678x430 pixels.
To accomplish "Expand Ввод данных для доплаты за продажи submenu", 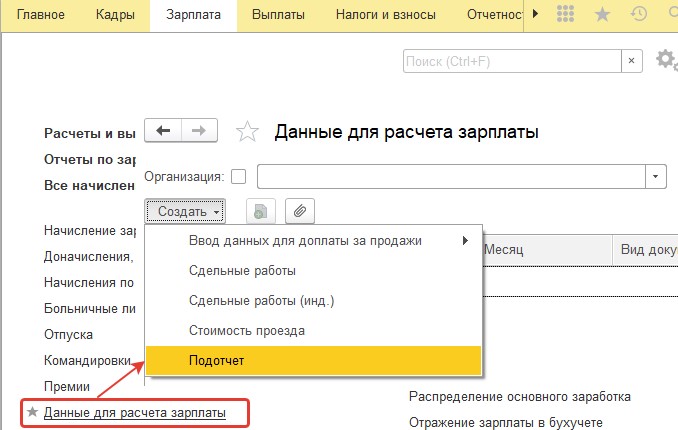I will pos(313,241).
